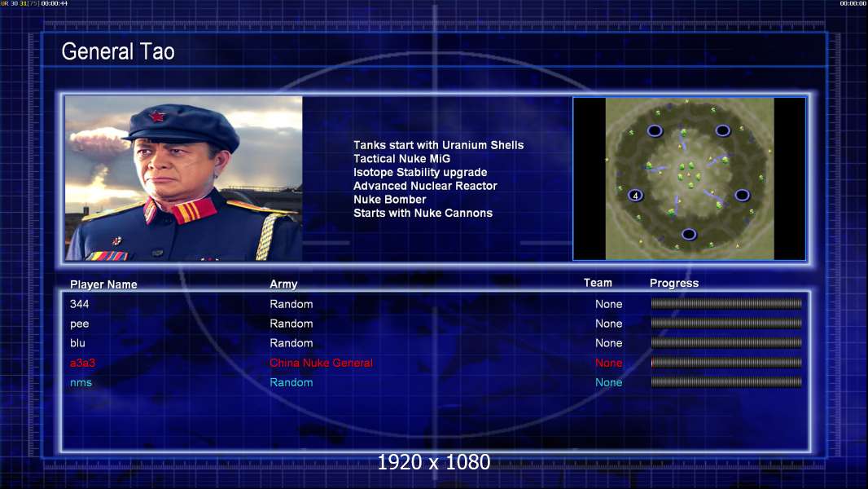Click the team 'None' value for 344
This screenshot has height=489, width=868.
[x=609, y=304]
